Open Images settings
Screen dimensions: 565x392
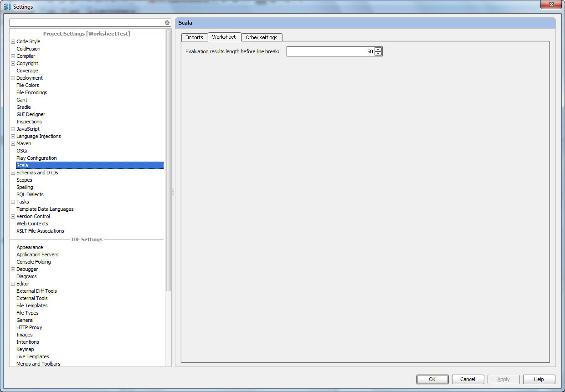(25, 335)
